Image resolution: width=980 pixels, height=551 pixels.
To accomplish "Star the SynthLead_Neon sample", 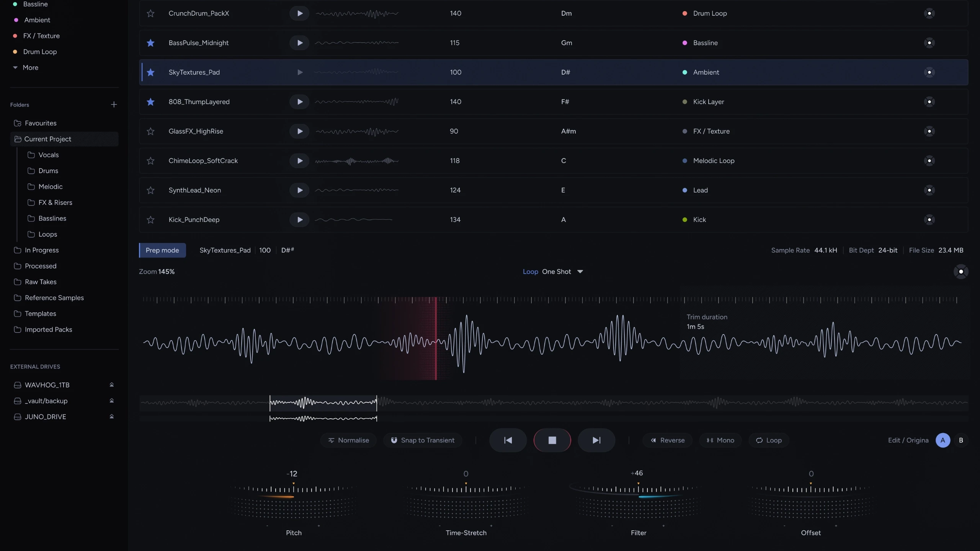I will [150, 190].
